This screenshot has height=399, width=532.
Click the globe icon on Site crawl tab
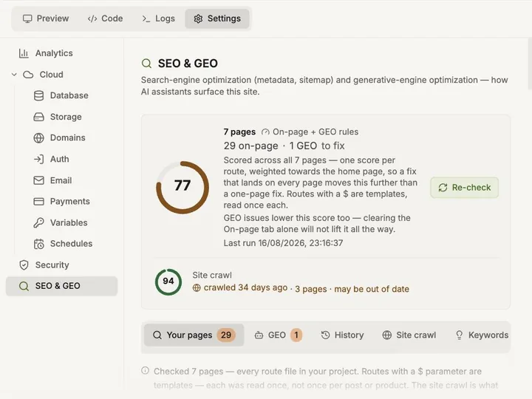click(x=386, y=335)
